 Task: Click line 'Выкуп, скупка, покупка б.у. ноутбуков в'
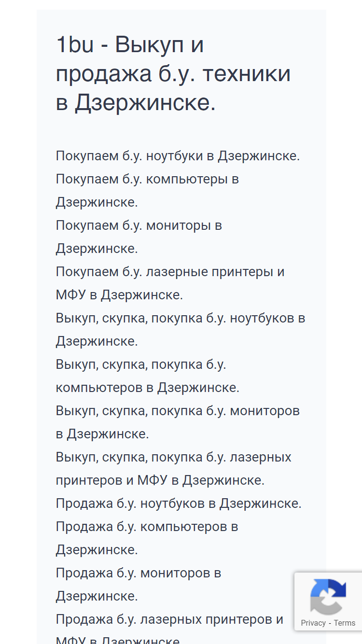[181, 319]
